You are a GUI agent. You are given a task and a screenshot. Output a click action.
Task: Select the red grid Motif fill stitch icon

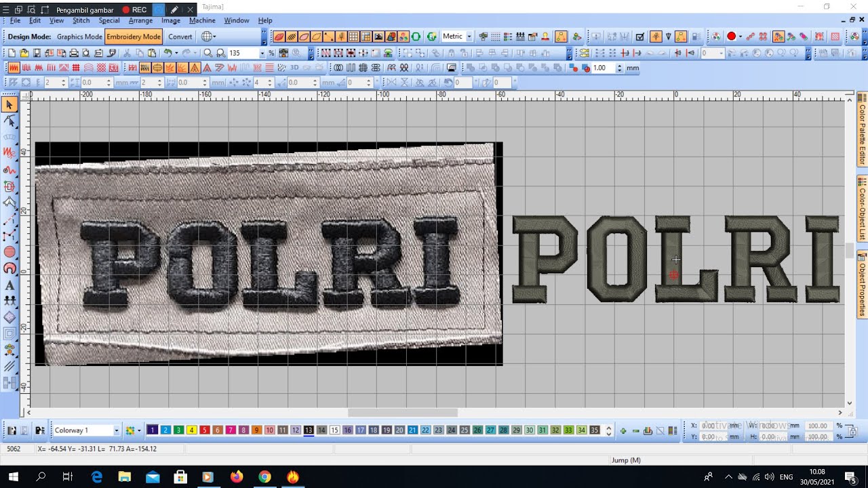coord(75,68)
